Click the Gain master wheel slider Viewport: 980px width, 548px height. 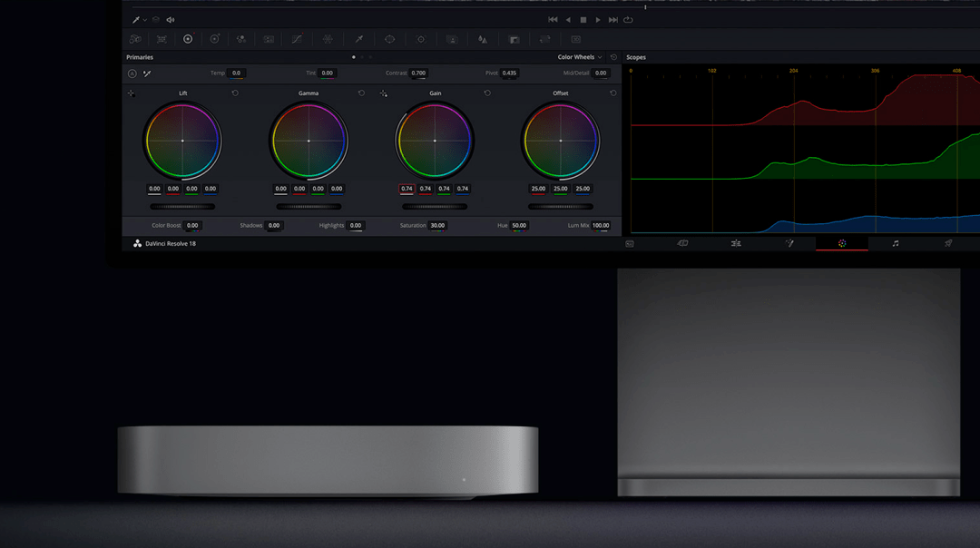pyautogui.click(x=435, y=207)
